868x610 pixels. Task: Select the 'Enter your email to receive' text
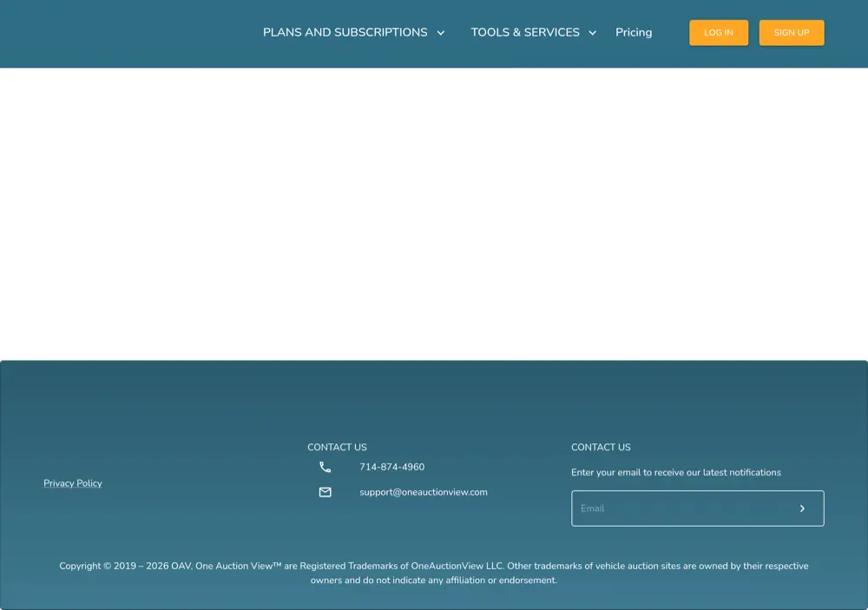[x=676, y=472]
